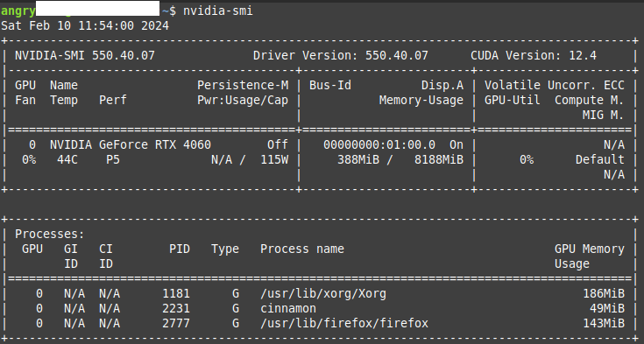Image resolution: width=644 pixels, height=344 pixels.
Task: Click the /usr/lib/xorg/Xorg process name
Action: point(323,293)
